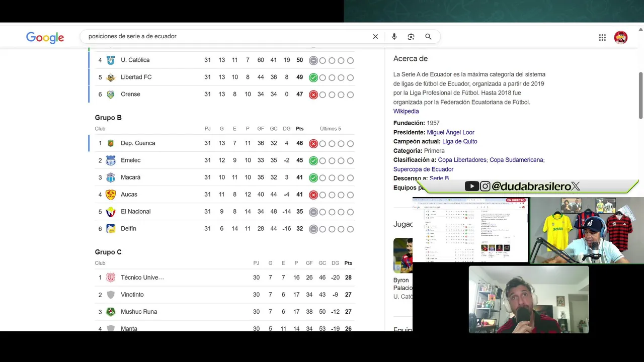Click El Nacional's grey draw result icon
Viewport: 644px width, 362px height.
(313, 212)
